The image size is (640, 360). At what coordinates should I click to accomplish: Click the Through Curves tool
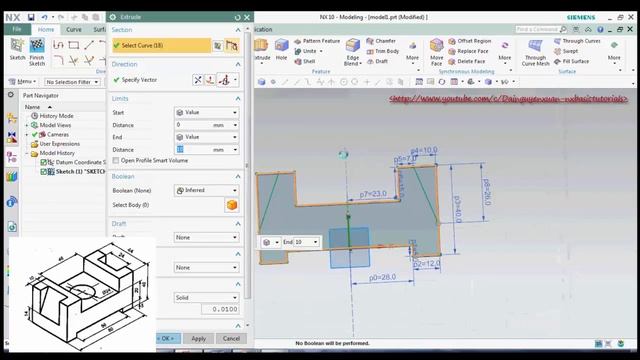coord(577,41)
